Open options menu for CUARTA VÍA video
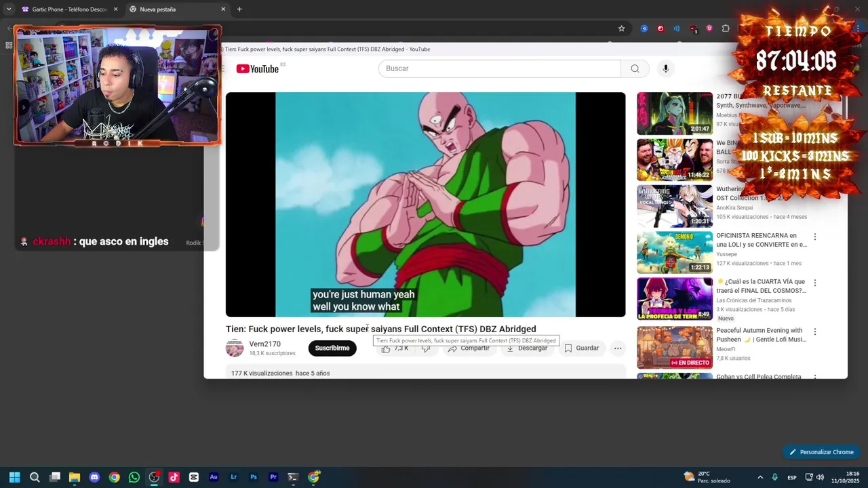Image resolution: width=868 pixels, height=488 pixels. pos(814,283)
